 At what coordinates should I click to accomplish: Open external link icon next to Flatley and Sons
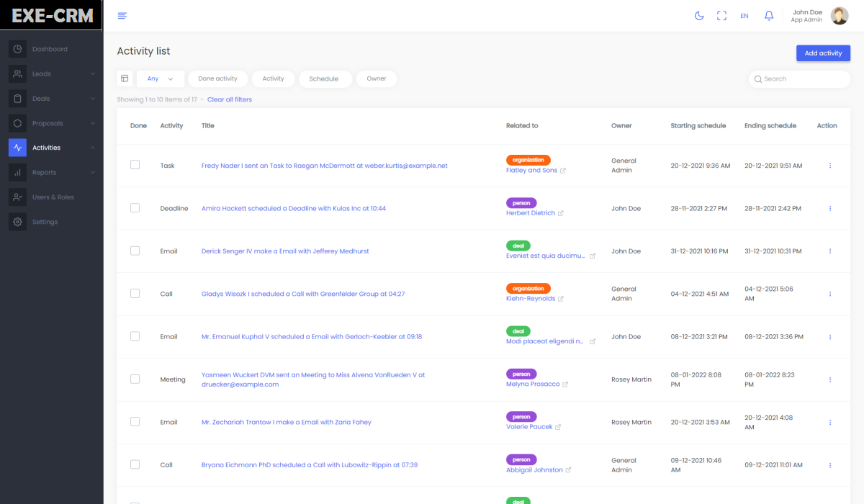pos(563,171)
